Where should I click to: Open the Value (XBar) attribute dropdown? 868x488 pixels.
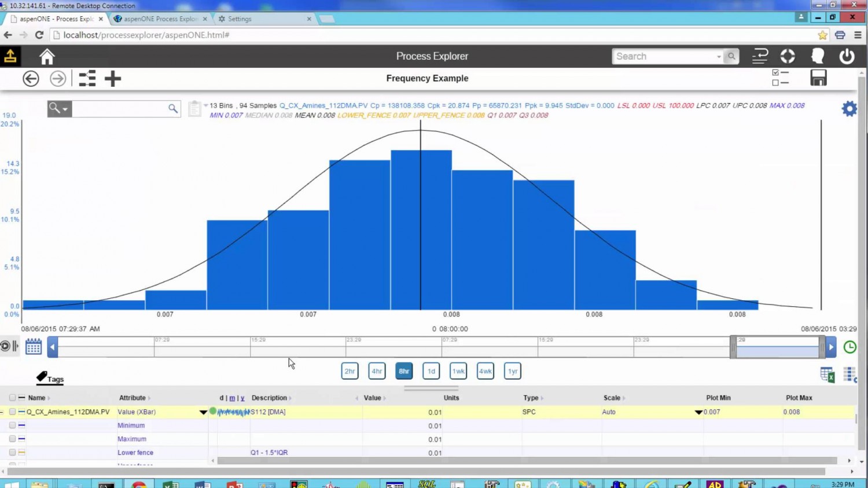[x=203, y=412]
